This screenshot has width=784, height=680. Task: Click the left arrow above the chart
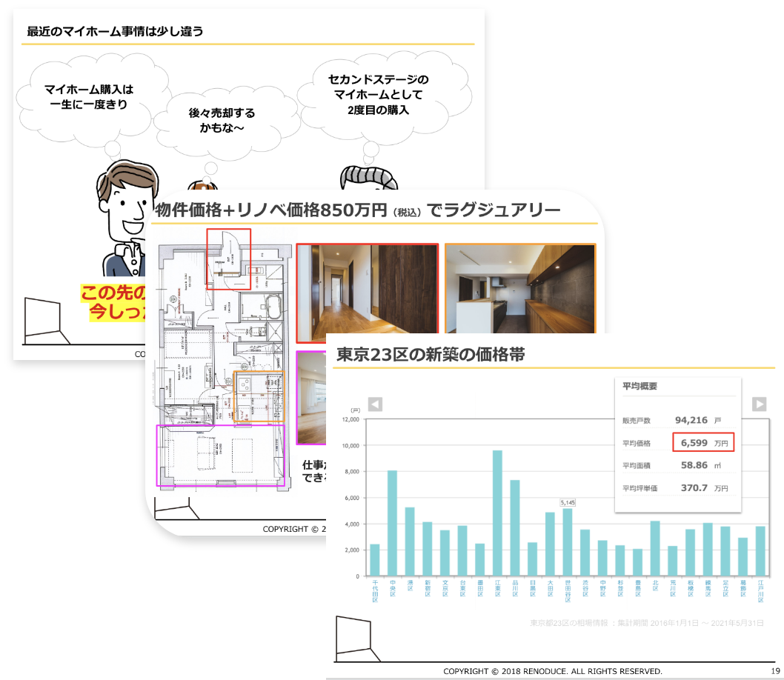375,404
